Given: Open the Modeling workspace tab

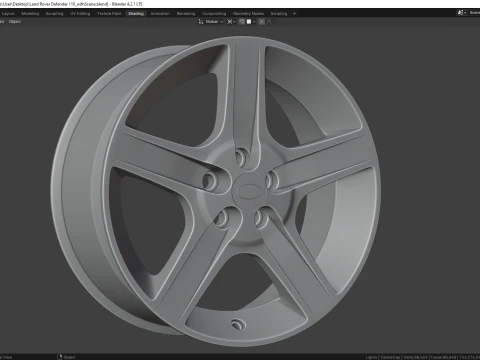Looking at the screenshot, I should [x=30, y=14].
